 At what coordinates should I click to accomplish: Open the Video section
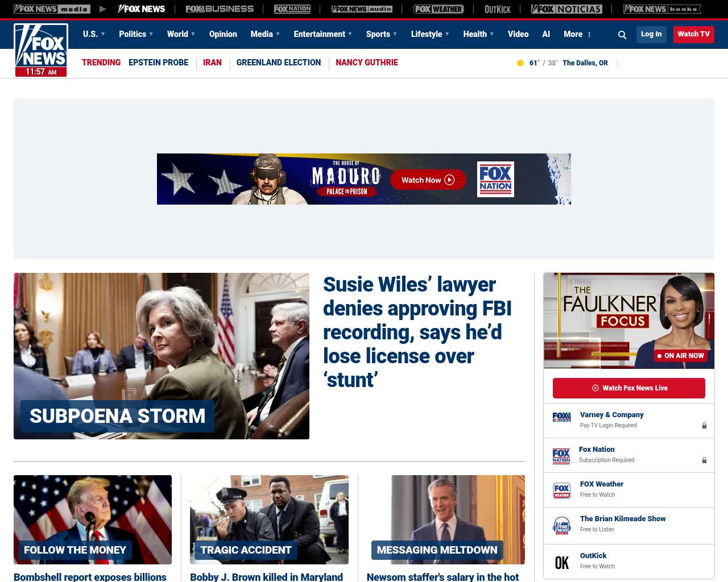[518, 34]
